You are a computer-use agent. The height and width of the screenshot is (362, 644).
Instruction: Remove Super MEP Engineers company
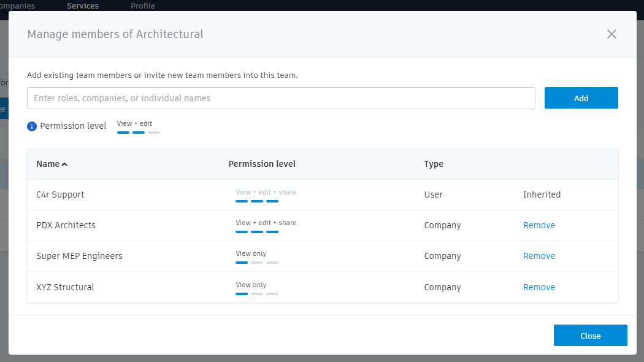tap(539, 256)
